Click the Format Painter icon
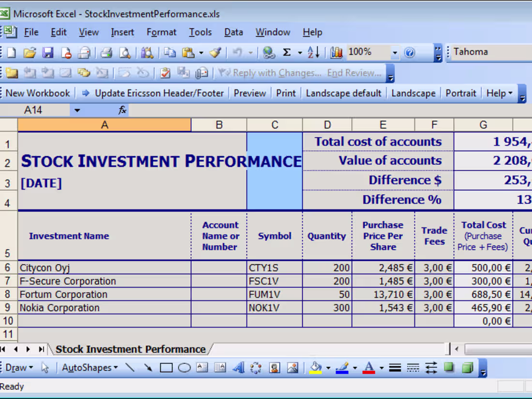Image resolution: width=532 pixels, height=399 pixels. (x=215, y=52)
